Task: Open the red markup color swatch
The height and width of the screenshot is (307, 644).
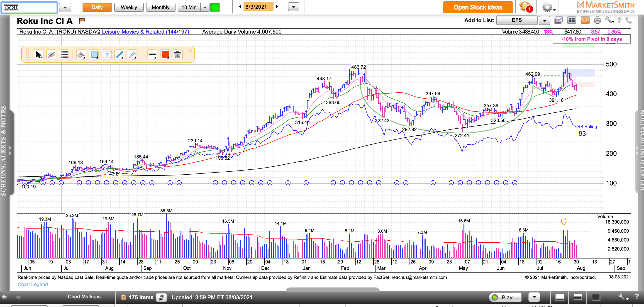Action: point(165,54)
